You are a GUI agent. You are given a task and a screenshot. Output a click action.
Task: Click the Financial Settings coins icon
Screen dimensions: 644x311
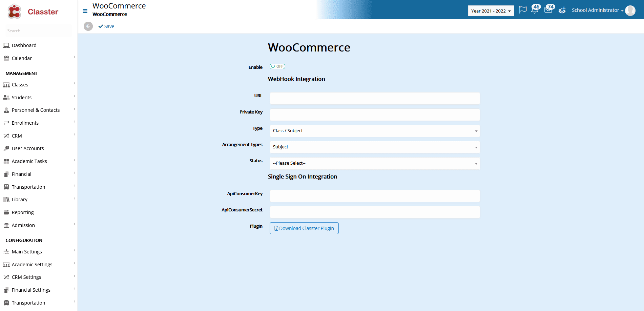pyautogui.click(x=6, y=290)
